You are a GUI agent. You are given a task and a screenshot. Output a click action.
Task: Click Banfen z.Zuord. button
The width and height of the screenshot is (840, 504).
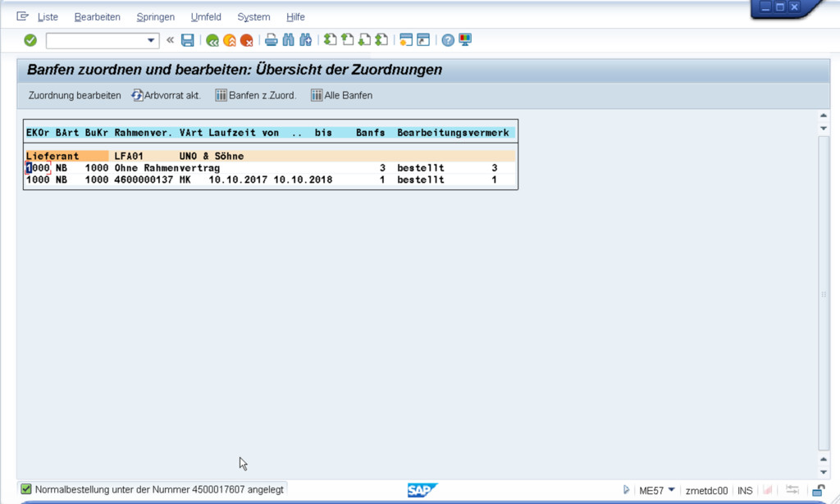pos(256,95)
